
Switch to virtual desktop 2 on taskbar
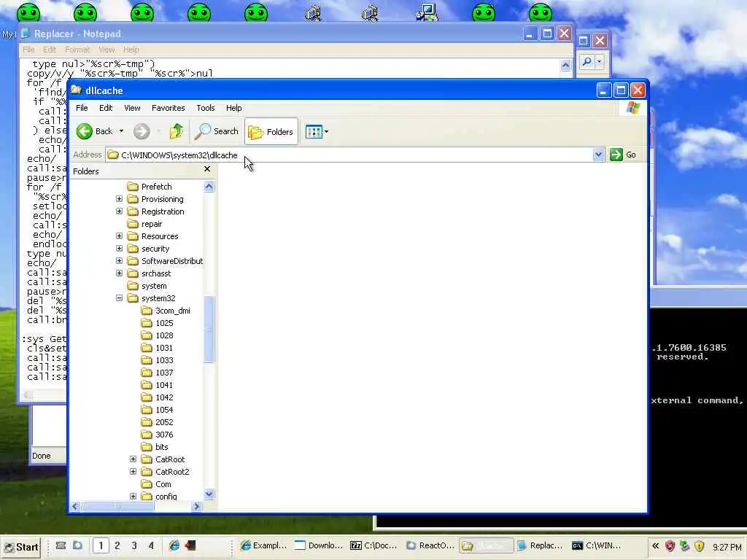pos(117,545)
